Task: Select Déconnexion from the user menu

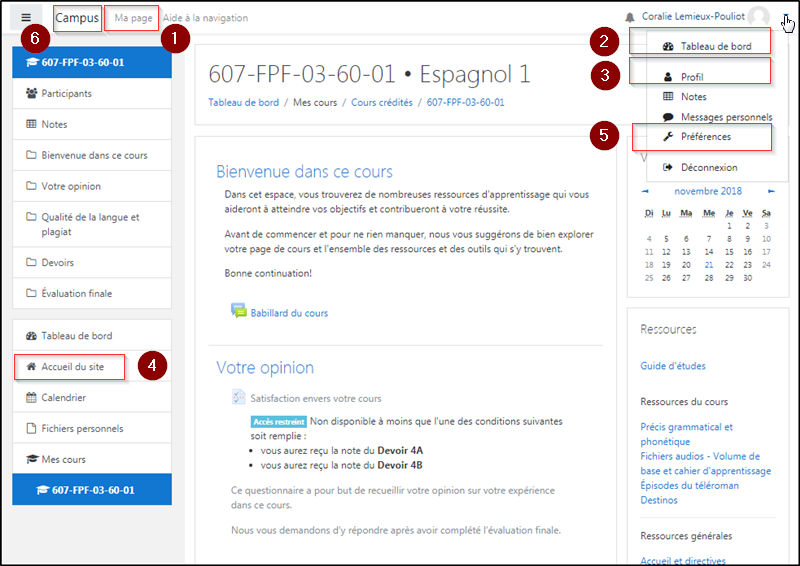Action: (708, 167)
